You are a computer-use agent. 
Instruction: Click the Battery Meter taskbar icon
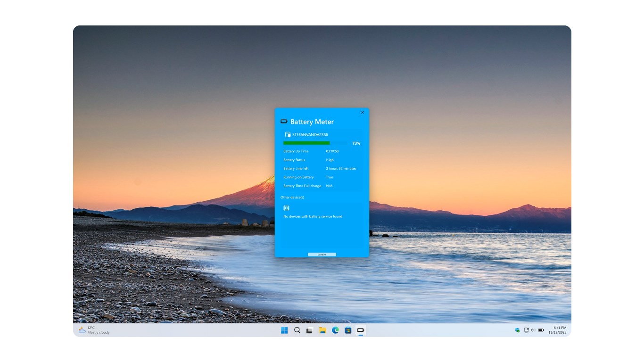coord(361,330)
